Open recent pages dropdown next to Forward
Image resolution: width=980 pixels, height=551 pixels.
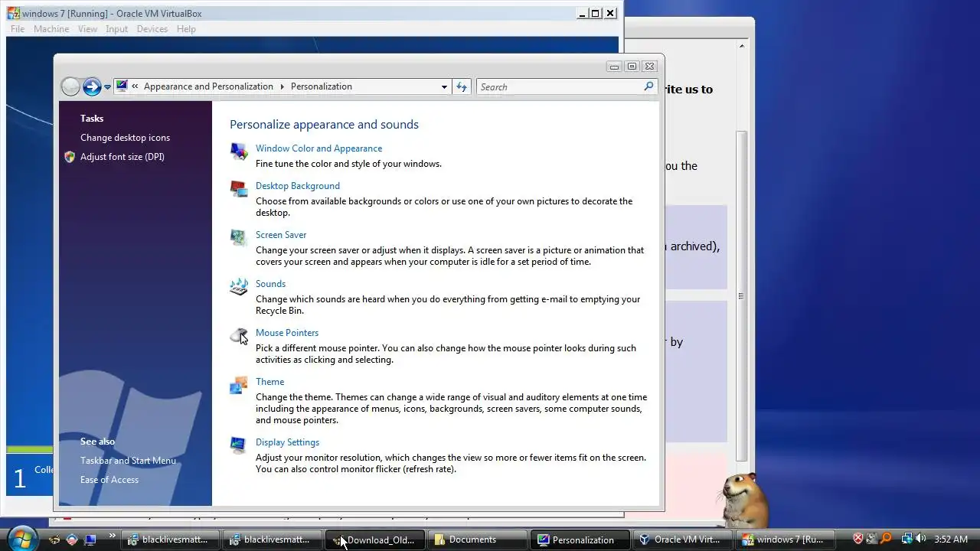coord(107,87)
